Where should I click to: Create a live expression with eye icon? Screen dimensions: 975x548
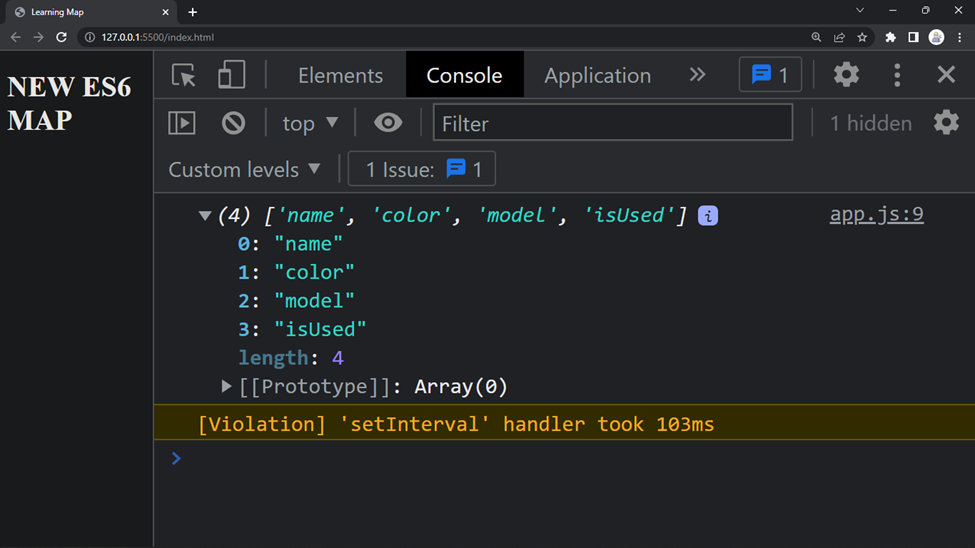tap(388, 123)
